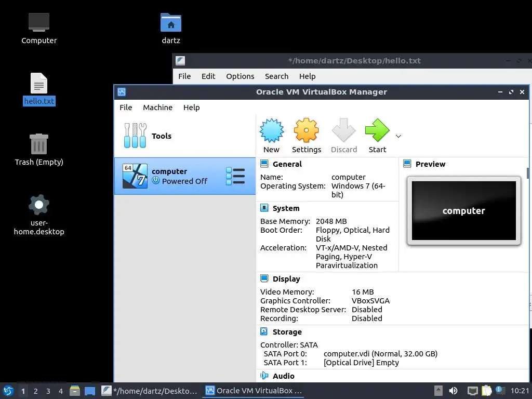
Task: Click the details pane vertical scrollbar
Action: 528,173
